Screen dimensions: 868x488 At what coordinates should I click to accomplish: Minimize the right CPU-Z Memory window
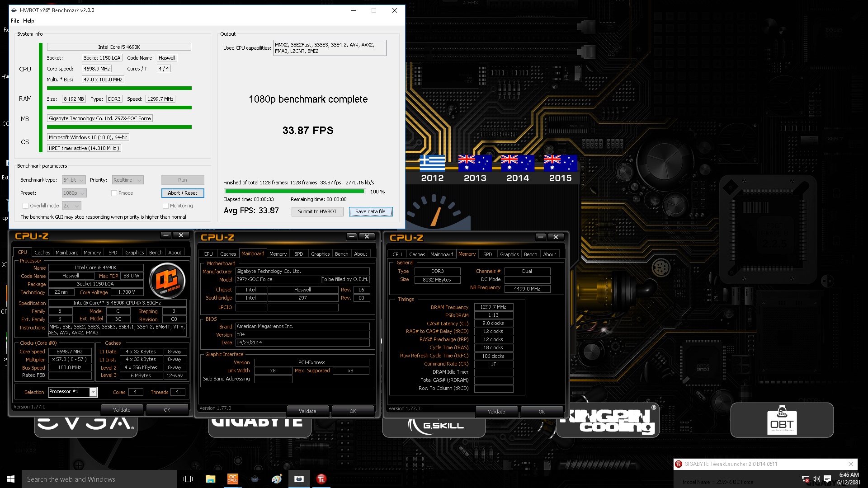tap(541, 237)
